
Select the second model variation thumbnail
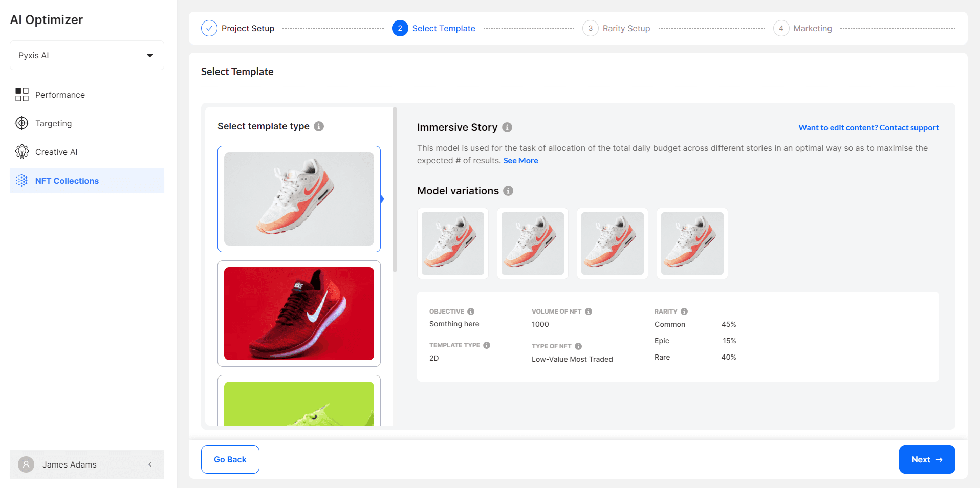(533, 243)
